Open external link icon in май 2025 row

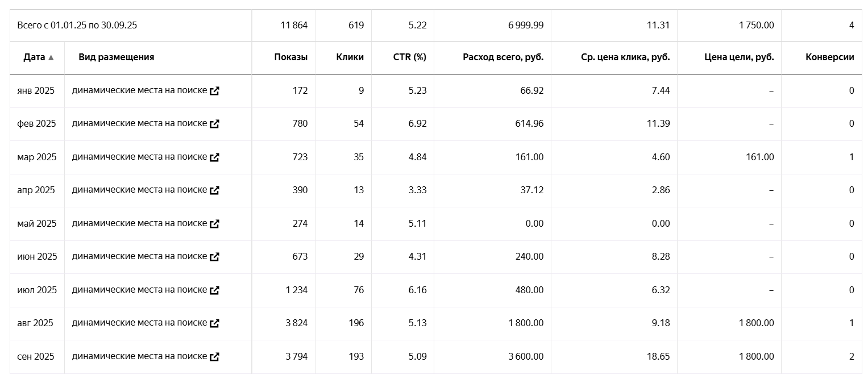click(x=214, y=224)
